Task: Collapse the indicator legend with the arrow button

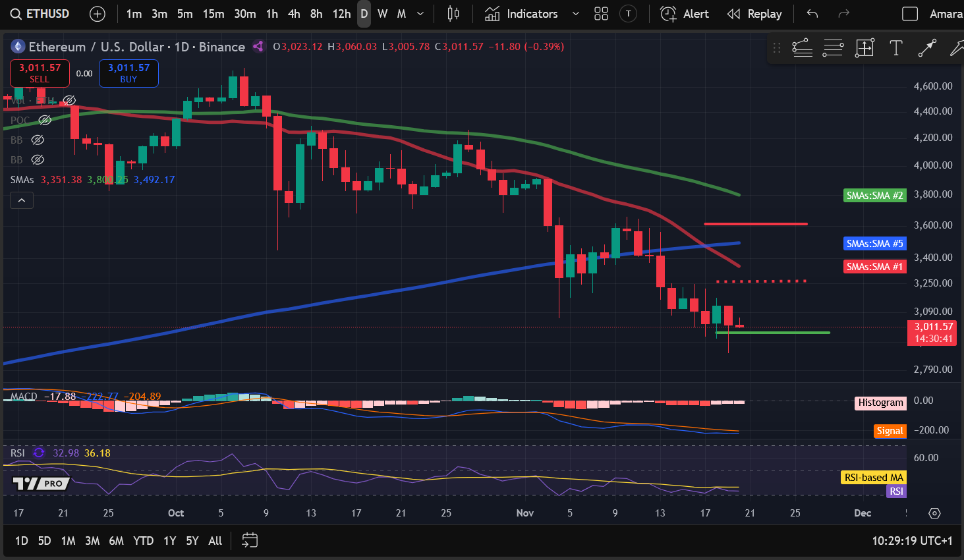Action: pos(21,200)
